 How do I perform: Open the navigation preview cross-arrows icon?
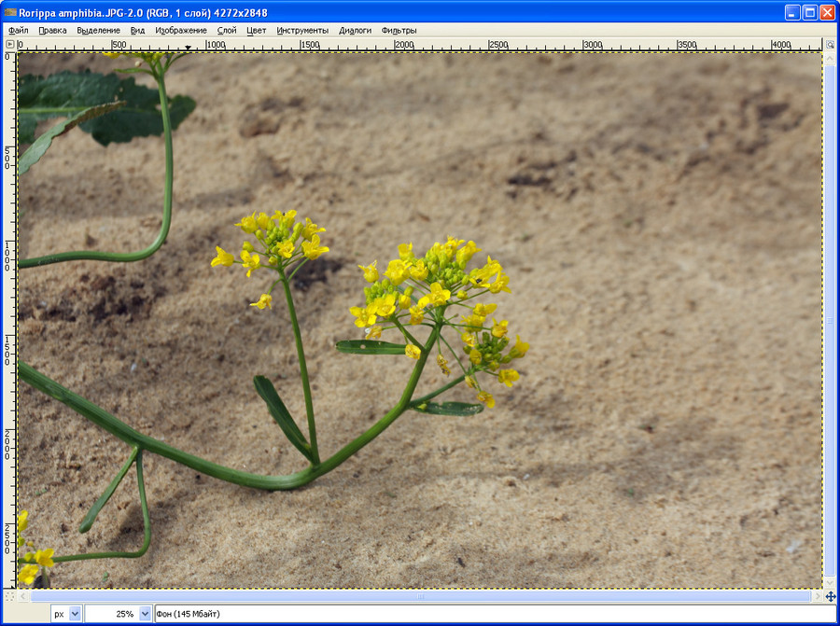point(831,596)
